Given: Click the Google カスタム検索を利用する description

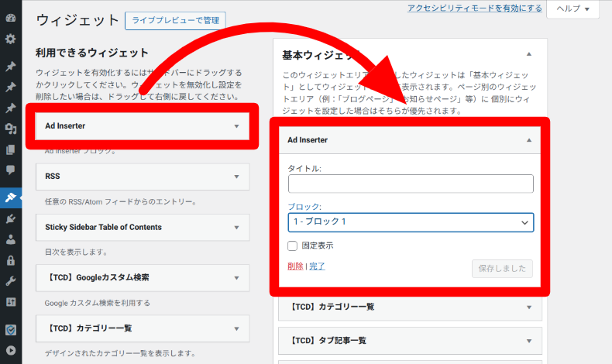Looking at the screenshot, I should (x=97, y=303).
